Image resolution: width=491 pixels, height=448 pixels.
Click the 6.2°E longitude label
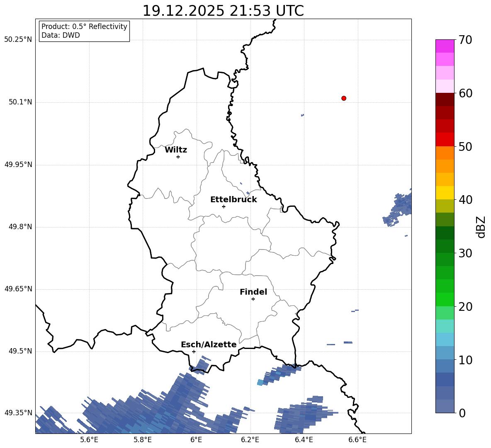tap(250, 440)
